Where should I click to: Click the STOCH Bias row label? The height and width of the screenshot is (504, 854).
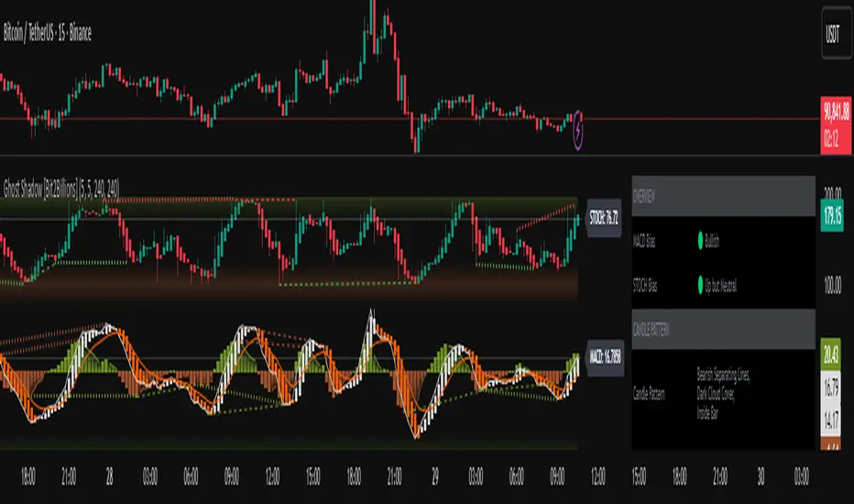click(645, 286)
